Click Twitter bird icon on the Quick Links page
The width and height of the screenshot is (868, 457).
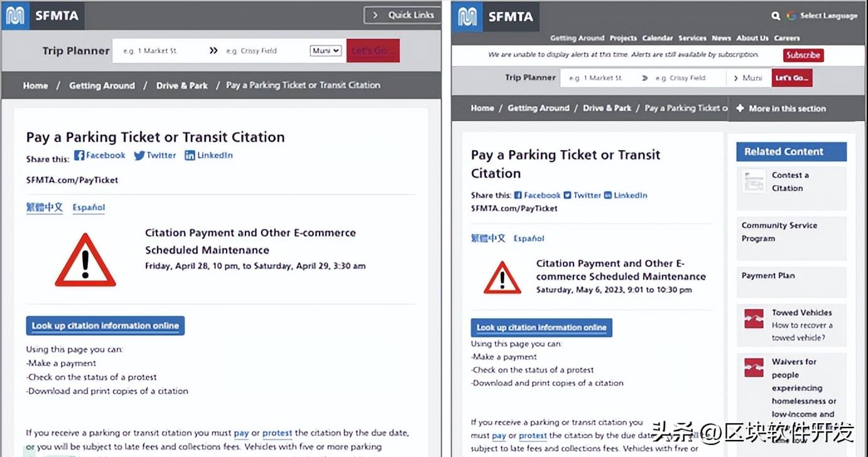139,156
